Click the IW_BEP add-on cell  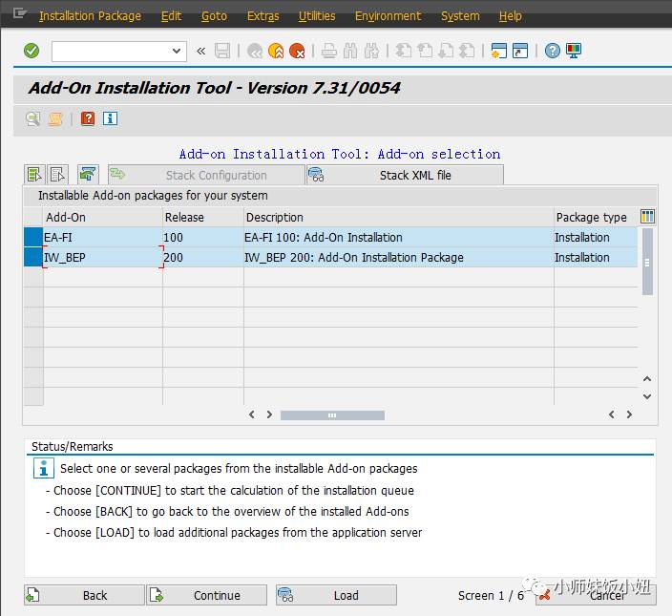tap(102, 257)
